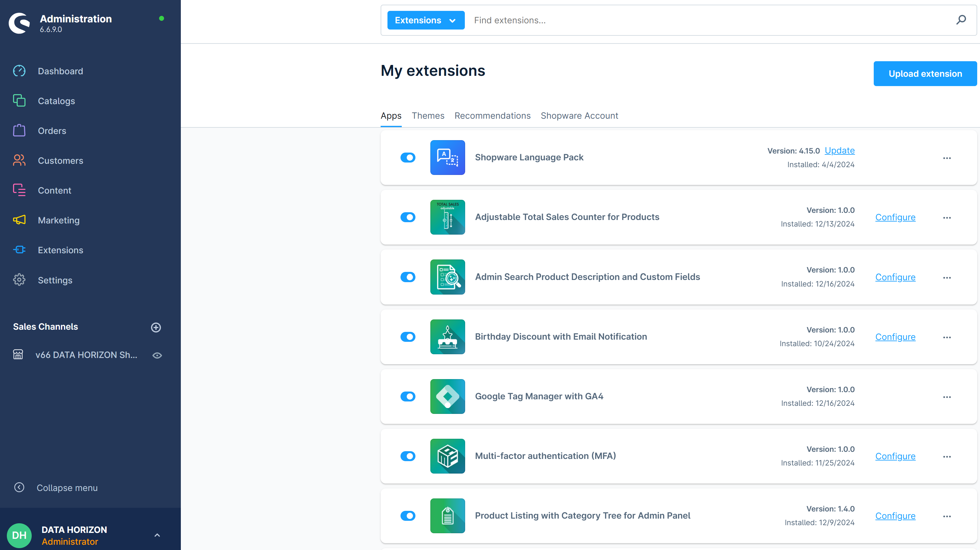This screenshot has height=550, width=980.
Task: Configure Product Listing with Category Tree
Action: pos(895,516)
